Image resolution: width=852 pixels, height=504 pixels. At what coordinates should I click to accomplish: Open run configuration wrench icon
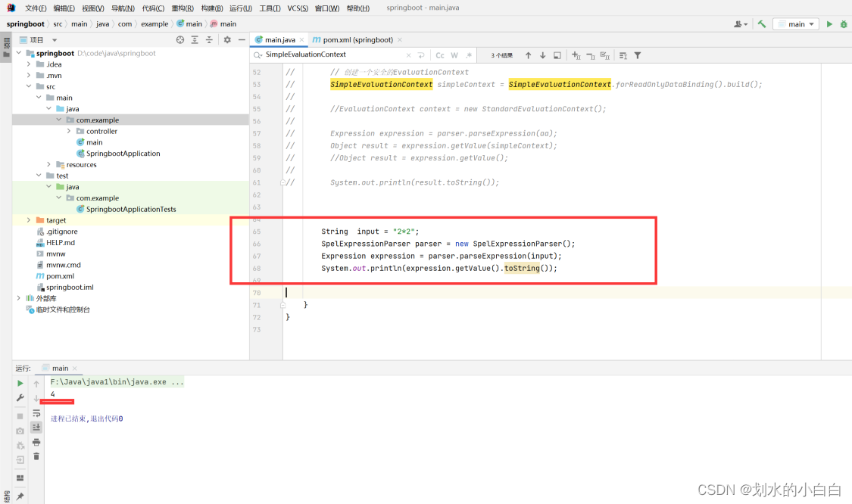pyautogui.click(x=20, y=398)
